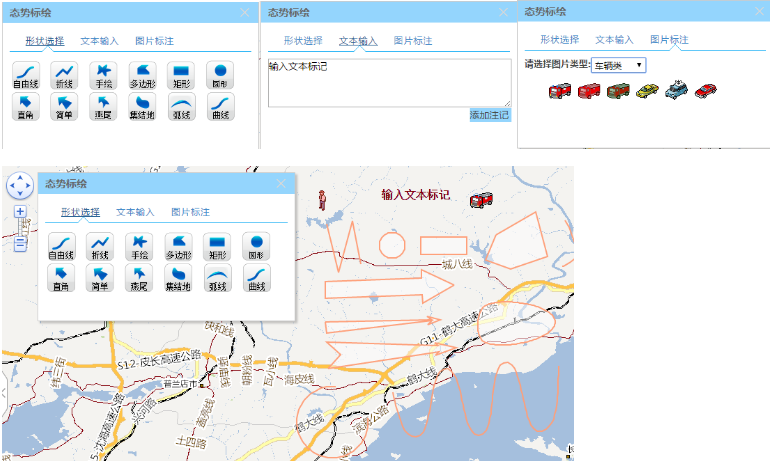This screenshot has height=461, width=770.
Task: Select 弧线 tool in top-left standalone panel
Action: (181, 107)
